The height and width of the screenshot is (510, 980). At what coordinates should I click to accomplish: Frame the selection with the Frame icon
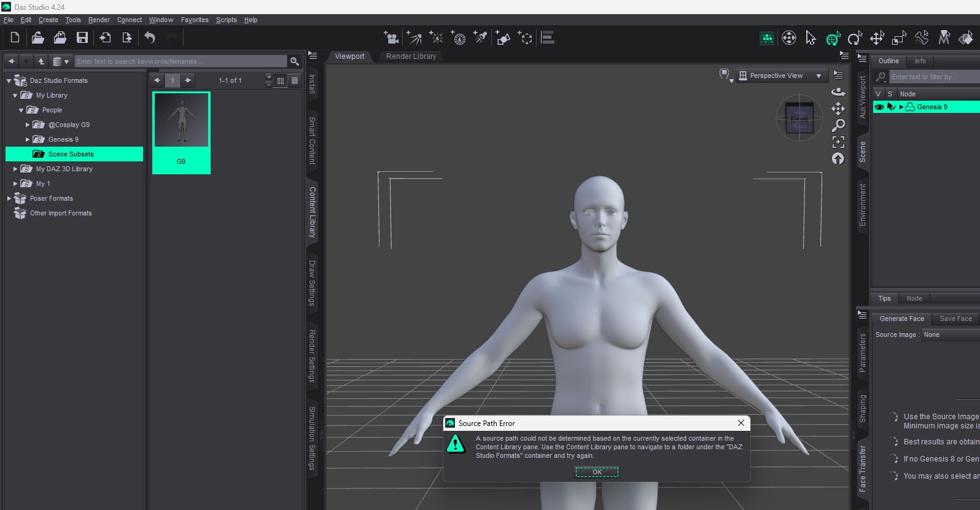838,142
